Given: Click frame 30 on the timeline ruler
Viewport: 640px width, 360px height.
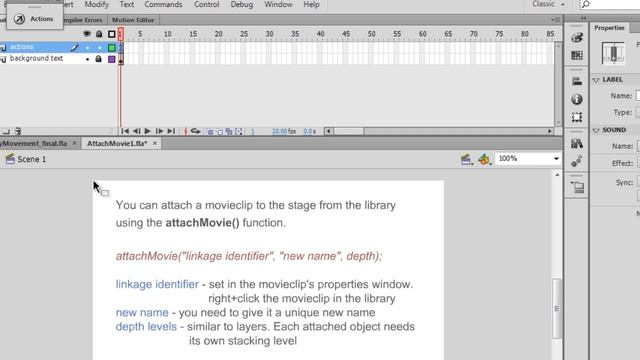Looking at the screenshot, I should click(269, 34).
